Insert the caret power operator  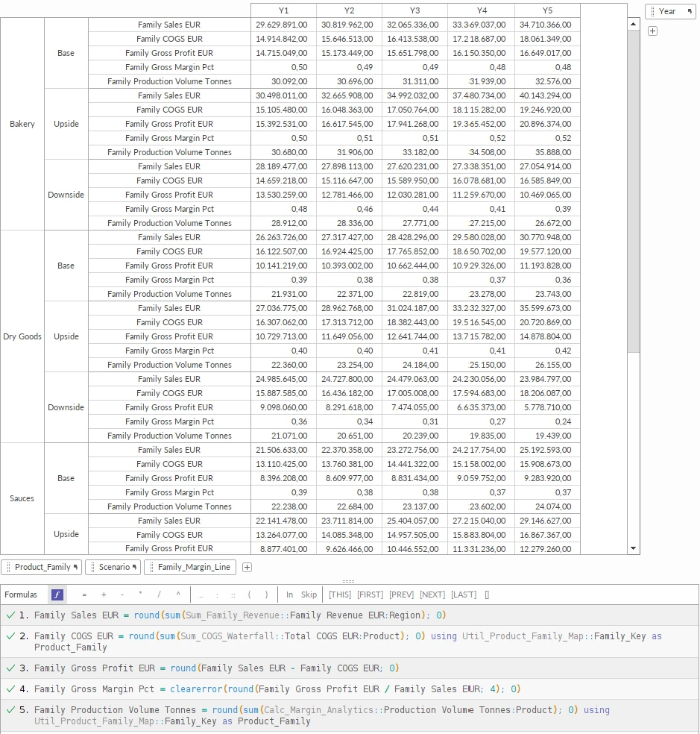(x=178, y=595)
